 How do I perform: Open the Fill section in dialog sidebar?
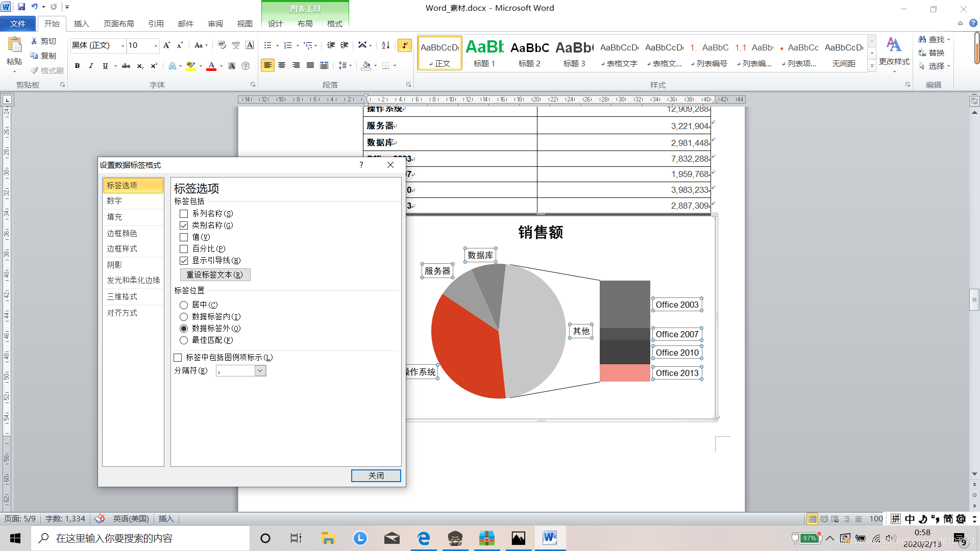pyautogui.click(x=114, y=217)
